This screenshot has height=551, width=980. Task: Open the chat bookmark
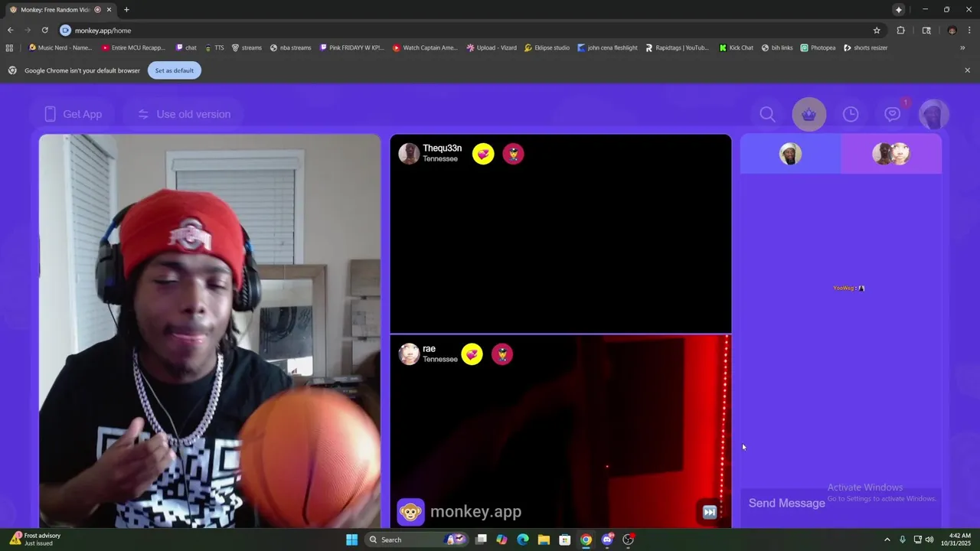[x=186, y=47]
